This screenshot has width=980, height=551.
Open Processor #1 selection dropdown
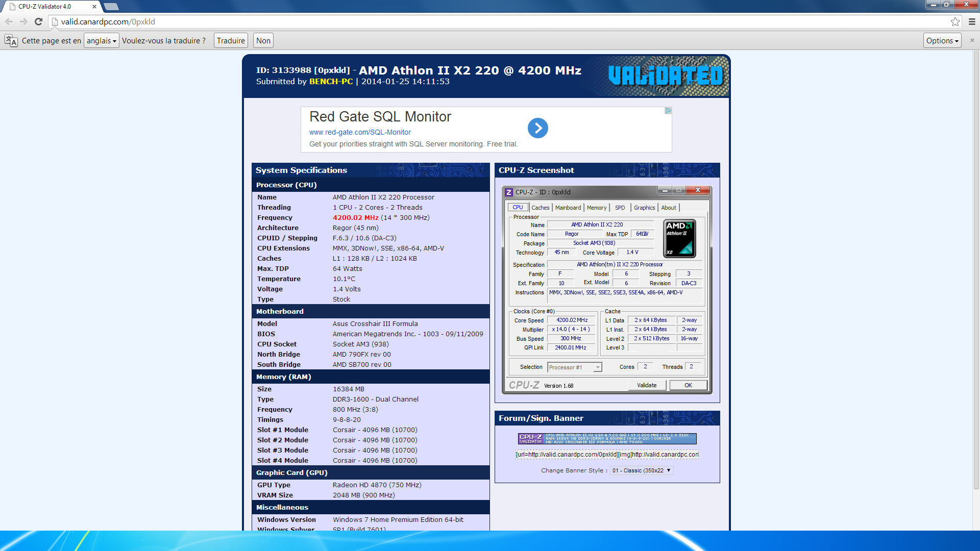(x=575, y=367)
